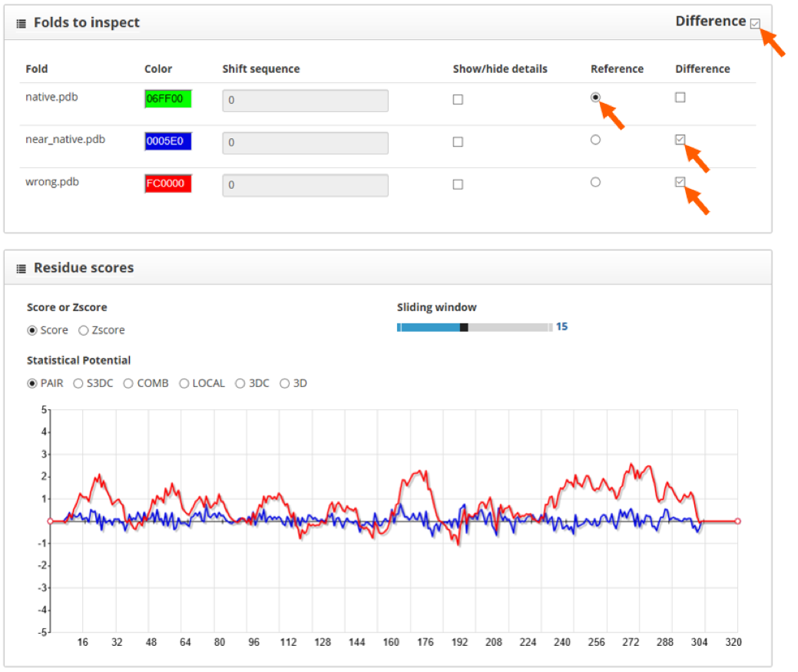Click the Statistical Potential label
Image resolution: width=798 pixels, height=672 pixels.
(79, 361)
